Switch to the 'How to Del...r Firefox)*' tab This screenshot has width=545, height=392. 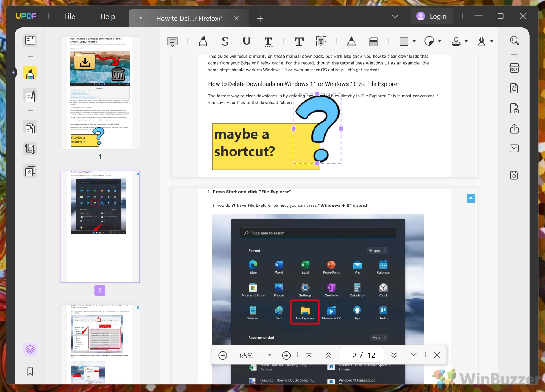coord(189,18)
